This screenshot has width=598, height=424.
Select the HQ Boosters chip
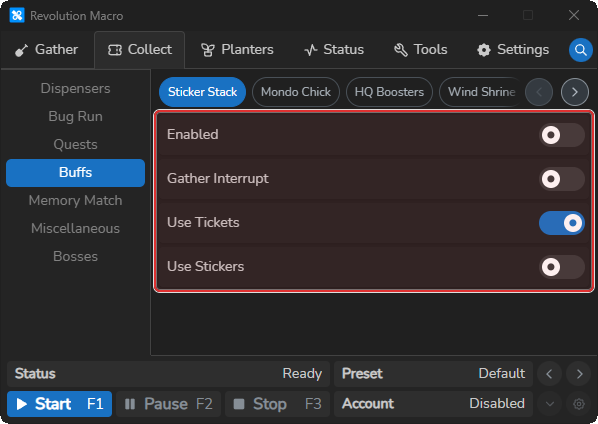[389, 92]
